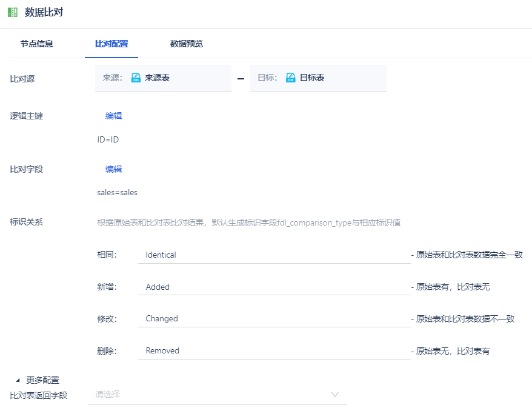The height and width of the screenshot is (408, 532).
Task: Open the 数据预览 tab
Action: (186, 44)
